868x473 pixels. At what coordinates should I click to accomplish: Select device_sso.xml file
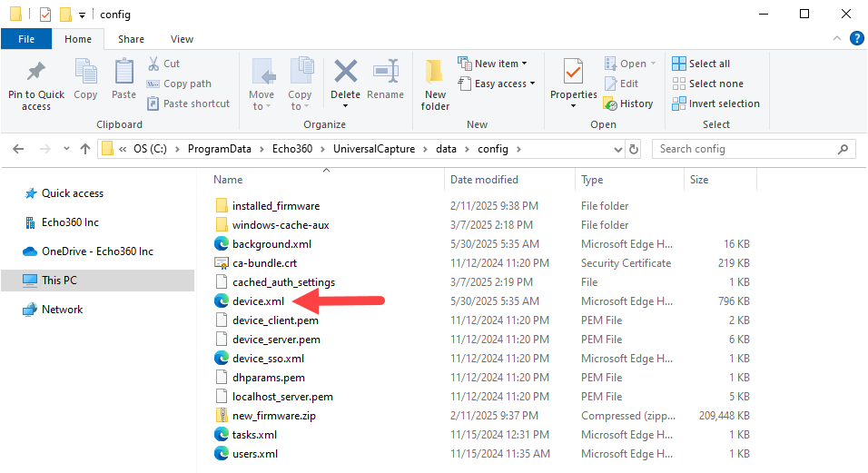click(268, 359)
